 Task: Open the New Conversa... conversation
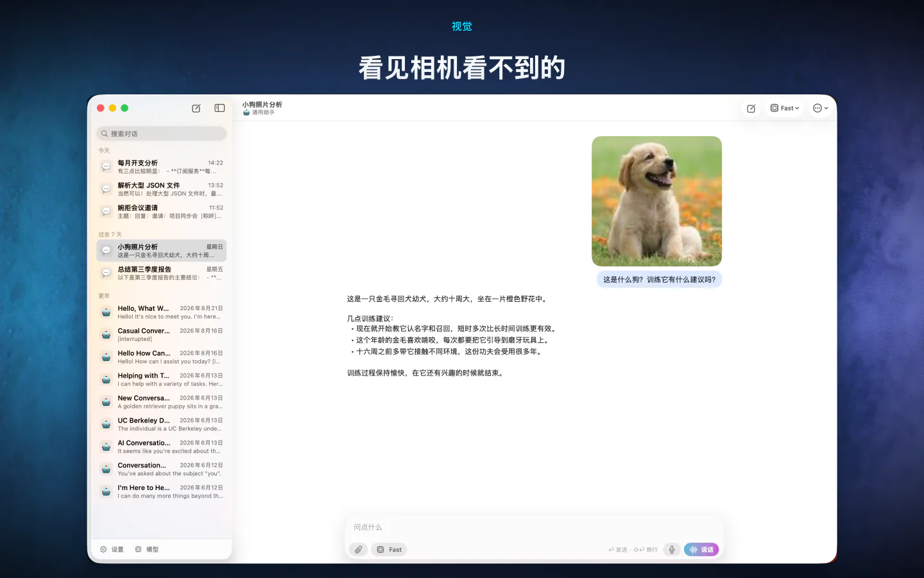point(162,402)
